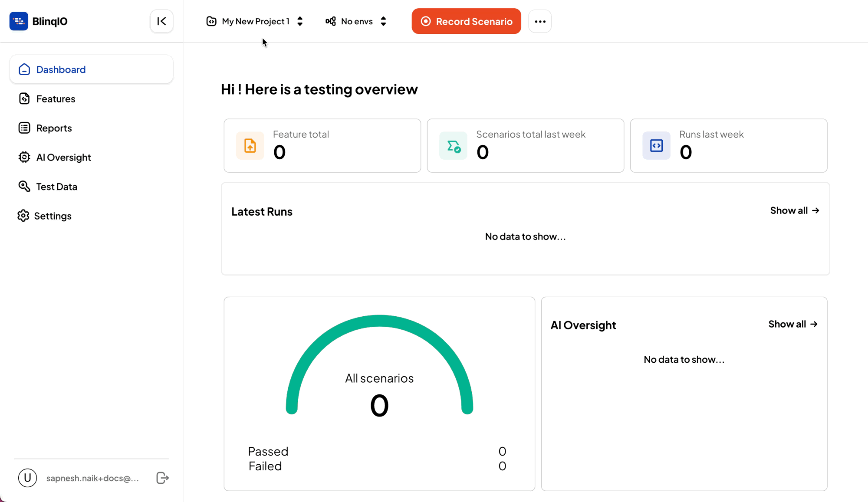
Task: Click the Record Scenario button icon
Action: 425,22
